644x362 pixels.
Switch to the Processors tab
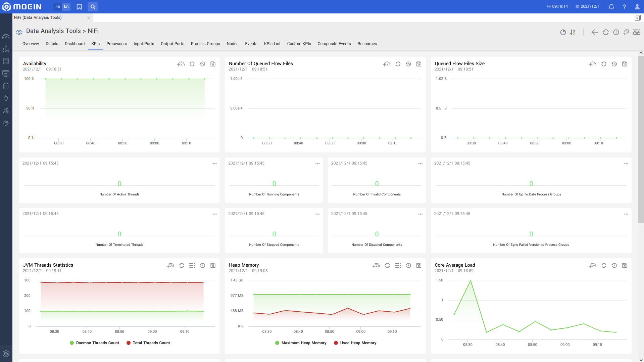tap(116, 44)
